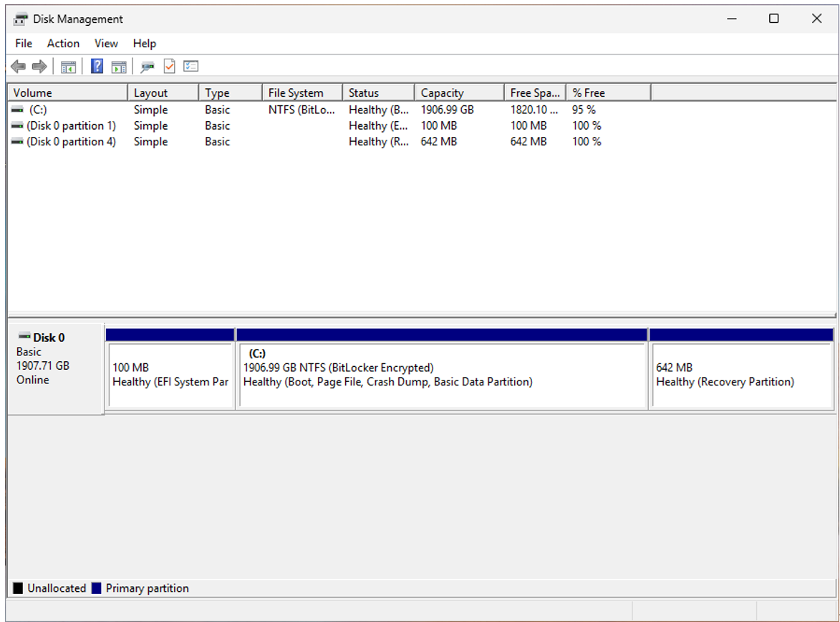
Task: Open the Action menu
Action: point(63,44)
